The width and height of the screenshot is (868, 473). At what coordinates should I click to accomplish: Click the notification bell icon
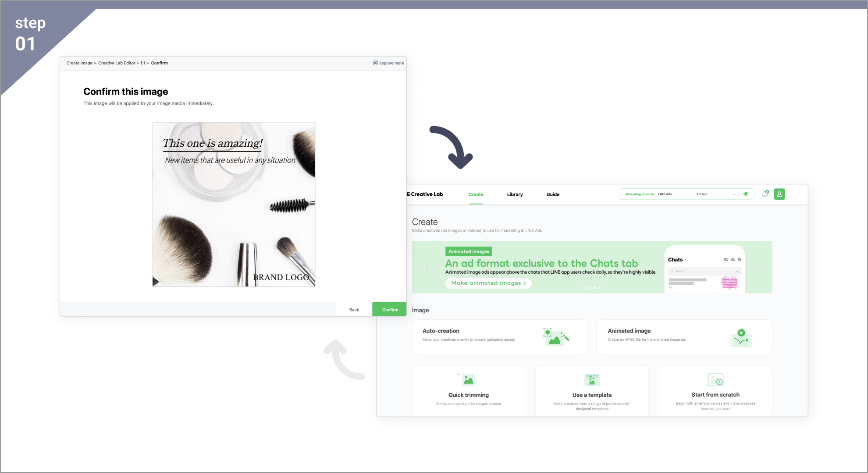765,194
